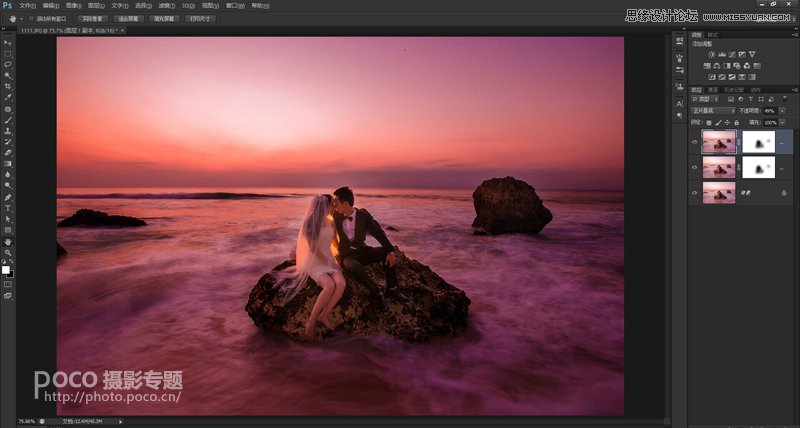Click the Actual Pixels button

(x=92, y=19)
